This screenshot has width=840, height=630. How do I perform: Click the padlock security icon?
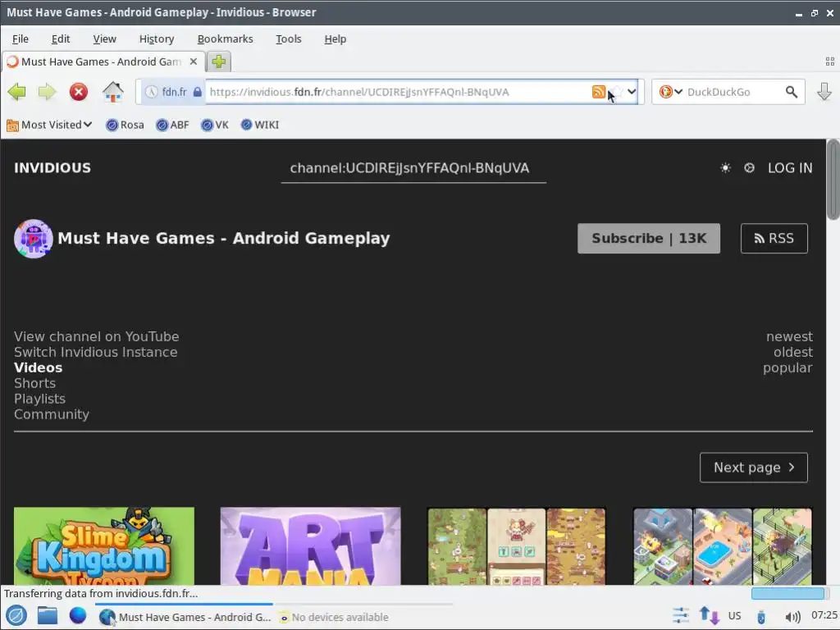point(197,92)
